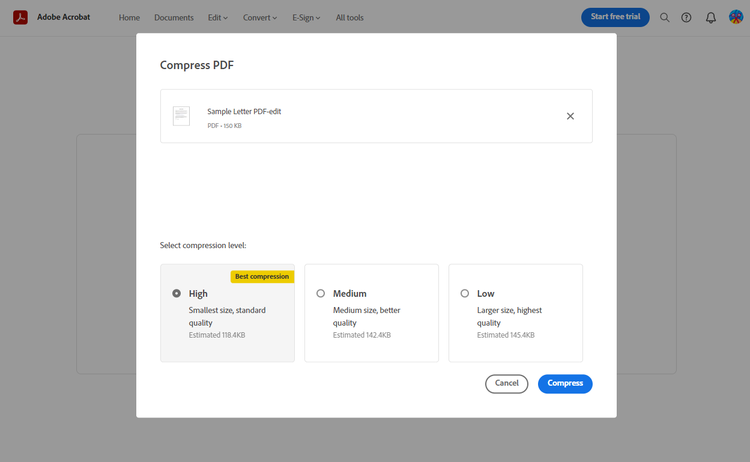The image size is (750, 462).
Task: Remove Sample Letter PDF-edit with the X icon
Action: (x=570, y=116)
